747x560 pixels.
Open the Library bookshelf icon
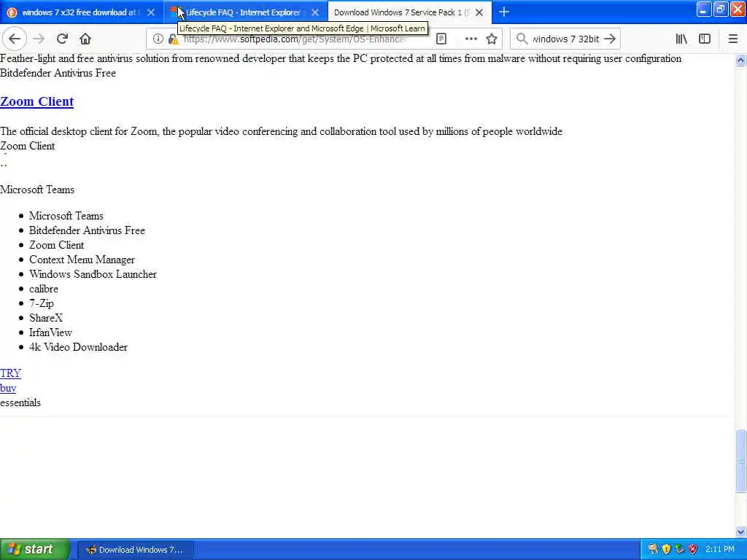click(x=681, y=39)
